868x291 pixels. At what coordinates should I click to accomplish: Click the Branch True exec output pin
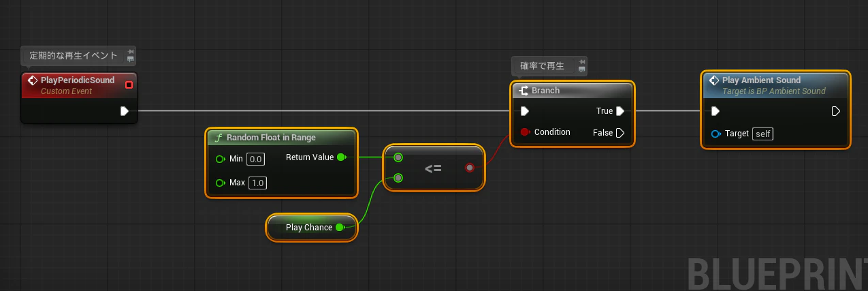[x=620, y=111]
